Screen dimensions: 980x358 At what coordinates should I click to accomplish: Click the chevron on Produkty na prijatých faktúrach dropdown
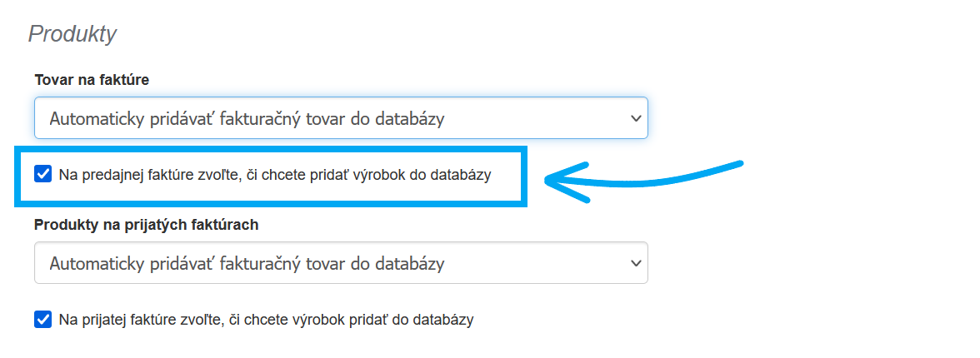[635, 263]
